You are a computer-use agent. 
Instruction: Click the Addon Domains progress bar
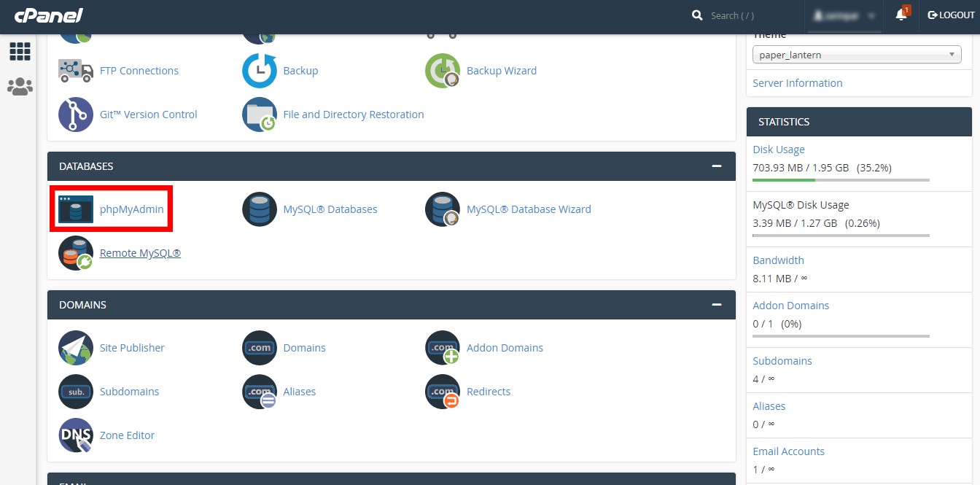coord(841,335)
